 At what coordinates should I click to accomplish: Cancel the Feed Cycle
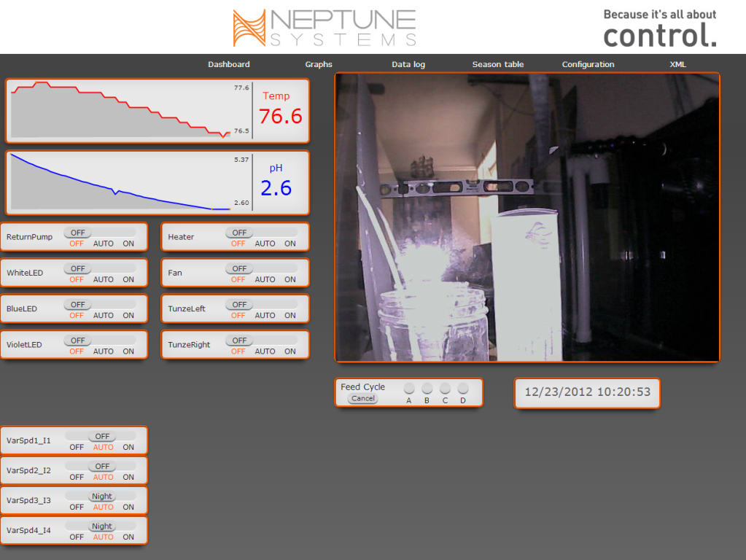pyautogui.click(x=362, y=399)
